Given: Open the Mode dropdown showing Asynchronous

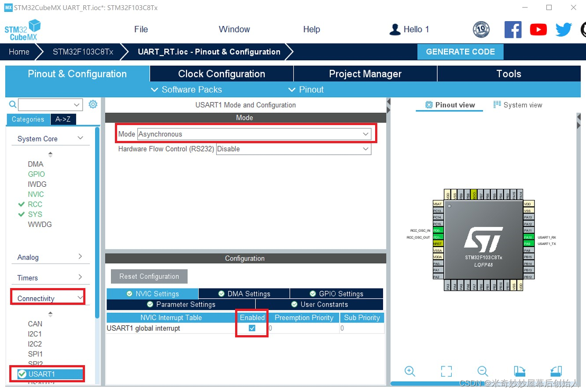Looking at the screenshot, I should pyautogui.click(x=254, y=134).
